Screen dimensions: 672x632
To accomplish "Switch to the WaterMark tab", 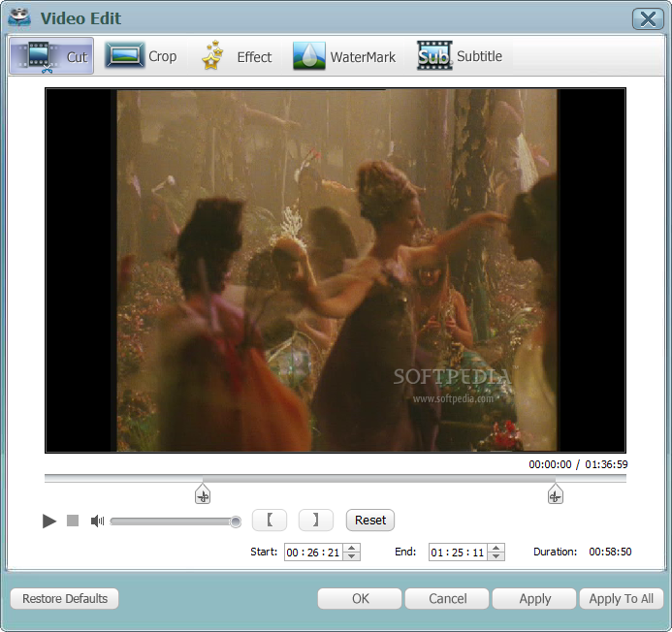I will click(x=344, y=56).
